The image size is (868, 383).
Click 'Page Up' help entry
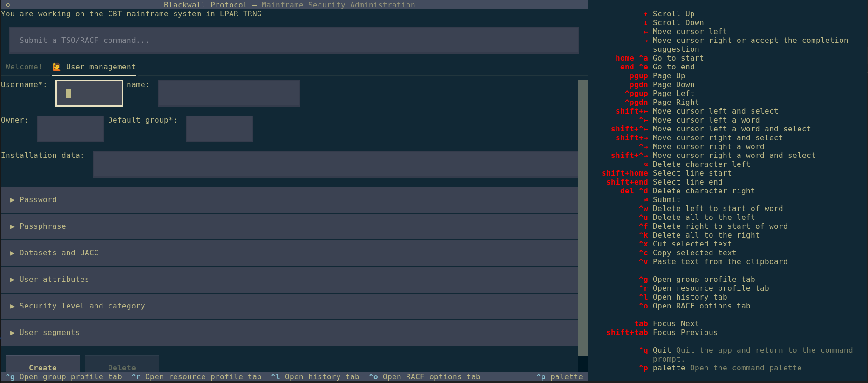(x=669, y=76)
